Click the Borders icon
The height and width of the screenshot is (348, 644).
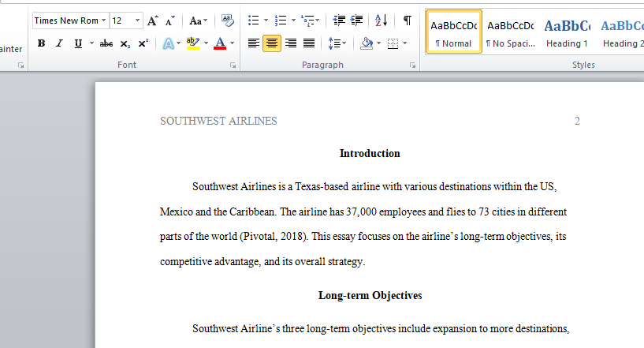393,43
